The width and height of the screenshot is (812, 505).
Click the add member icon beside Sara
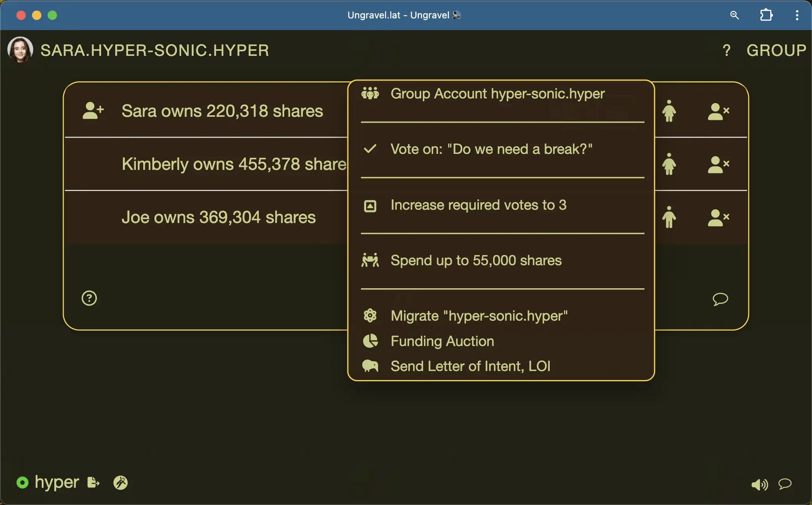(93, 111)
